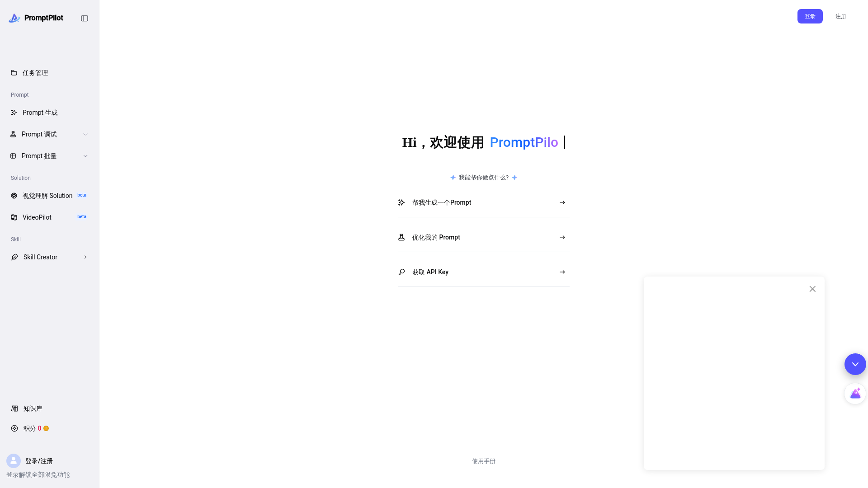Image resolution: width=868 pixels, height=488 pixels.
Task: Open the AI assistant floating icon
Action: pos(855,394)
